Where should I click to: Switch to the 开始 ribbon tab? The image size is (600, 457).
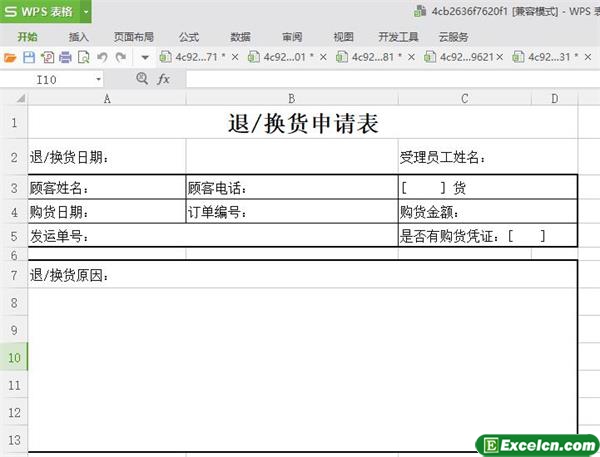tap(28, 37)
